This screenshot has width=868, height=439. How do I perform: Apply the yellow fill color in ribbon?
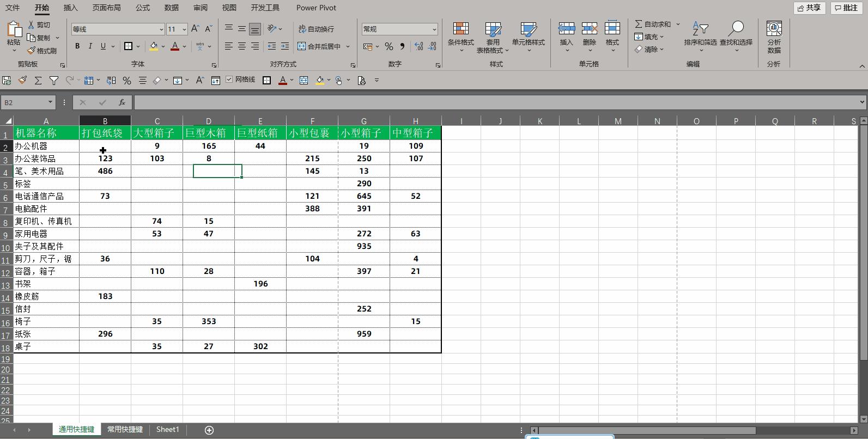tap(154, 46)
